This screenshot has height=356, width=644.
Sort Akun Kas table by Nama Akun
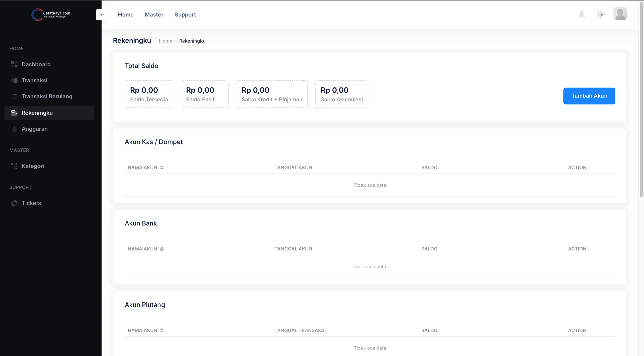pos(162,168)
